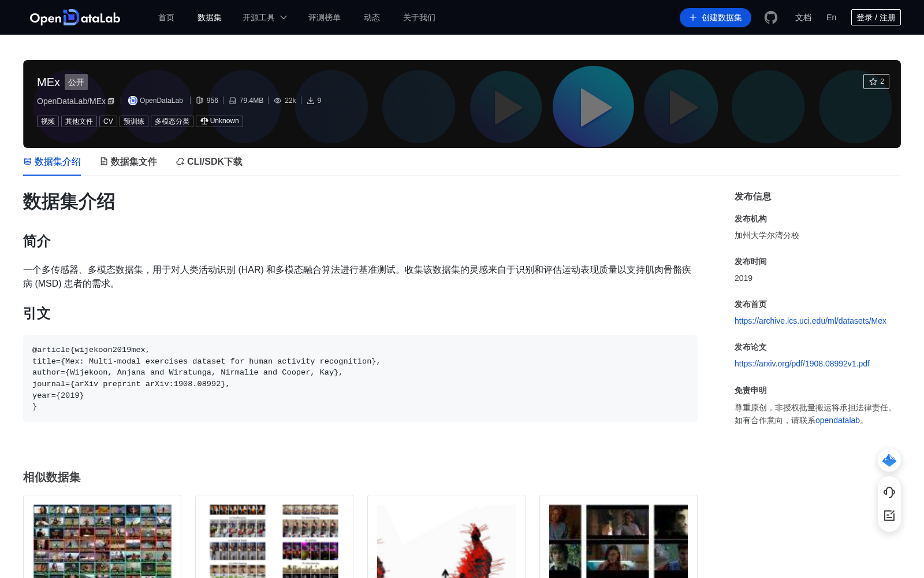924x578 pixels.
Task: Open the GitHub icon link
Action: coord(771,17)
